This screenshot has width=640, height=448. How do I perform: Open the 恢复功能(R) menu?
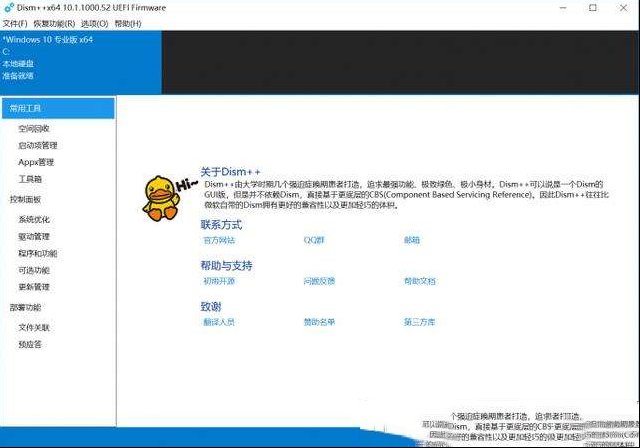click(x=54, y=24)
